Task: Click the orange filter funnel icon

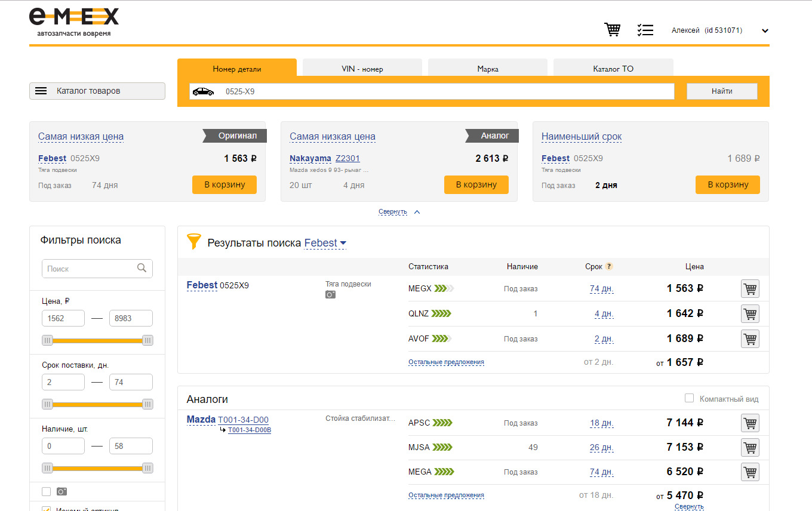Action: point(194,241)
